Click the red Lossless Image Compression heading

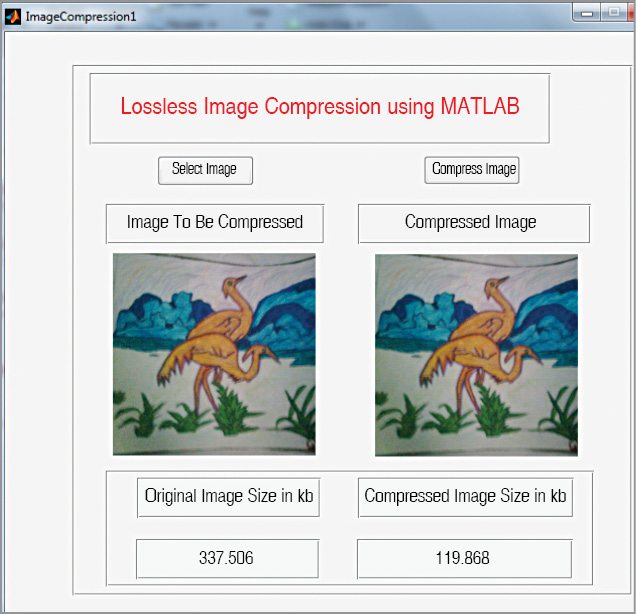click(319, 107)
